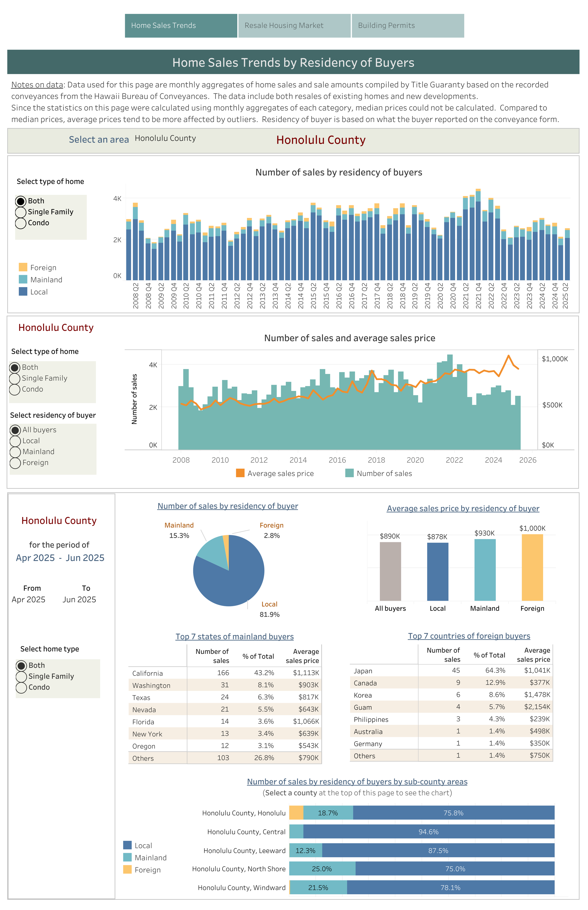Open the To Jun 2025 date selector
This screenshot has height=910, width=588.
pyautogui.click(x=79, y=599)
